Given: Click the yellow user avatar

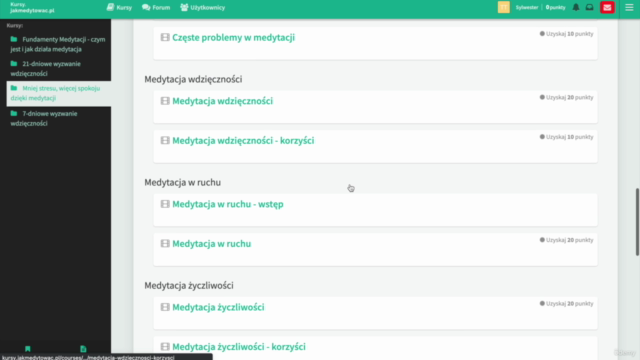Looking at the screenshot, I should click(x=503, y=7).
